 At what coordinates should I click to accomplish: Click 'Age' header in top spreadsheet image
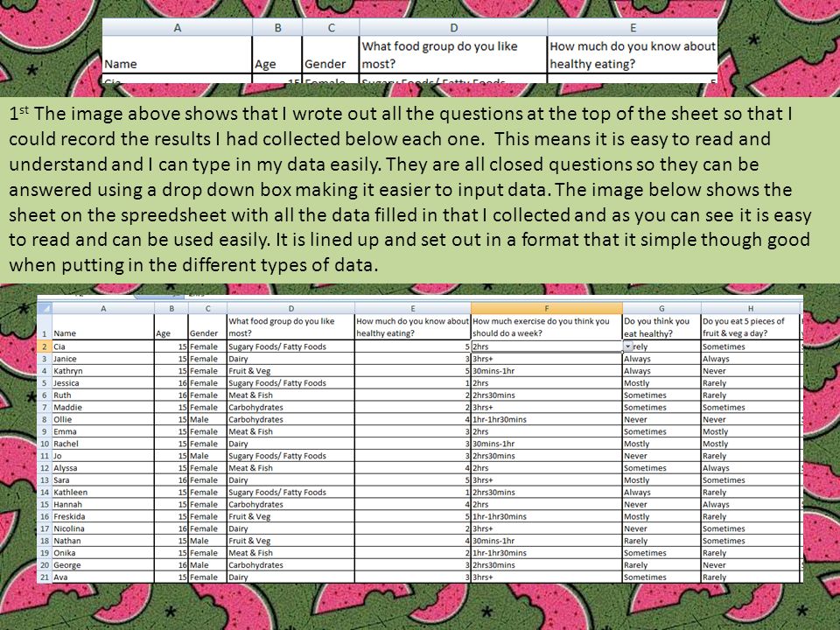pyautogui.click(x=277, y=54)
